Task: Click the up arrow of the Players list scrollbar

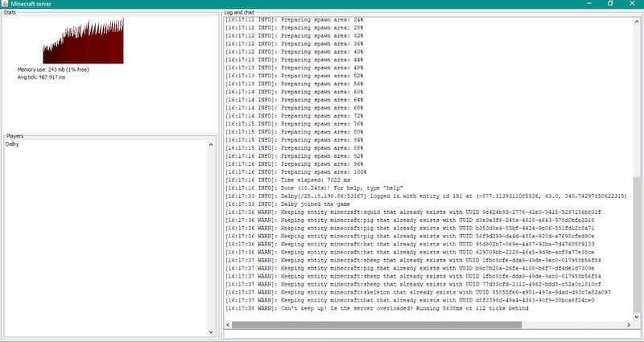Action: (211, 145)
